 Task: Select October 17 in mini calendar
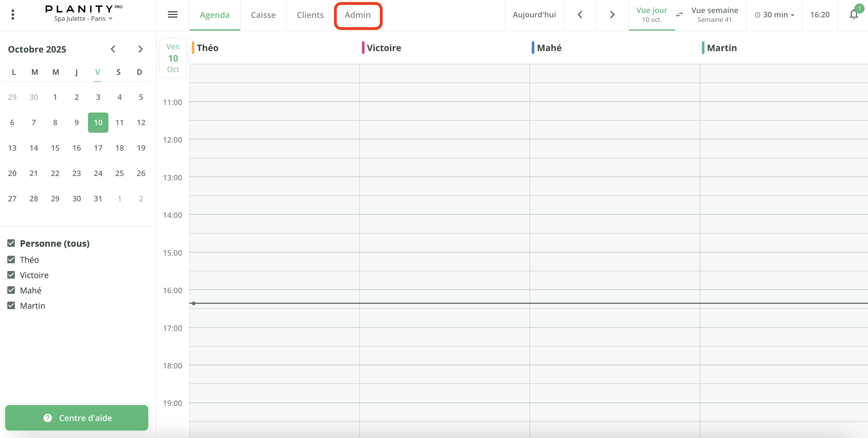click(98, 148)
